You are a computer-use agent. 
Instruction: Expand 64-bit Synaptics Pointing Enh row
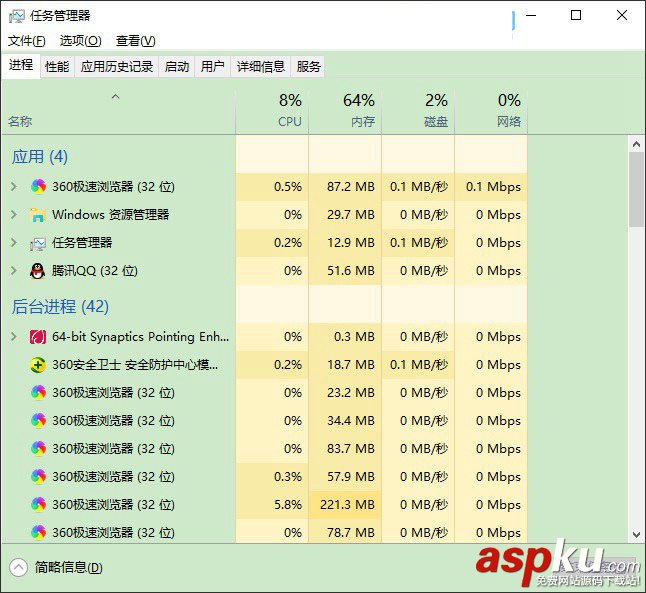(14, 337)
